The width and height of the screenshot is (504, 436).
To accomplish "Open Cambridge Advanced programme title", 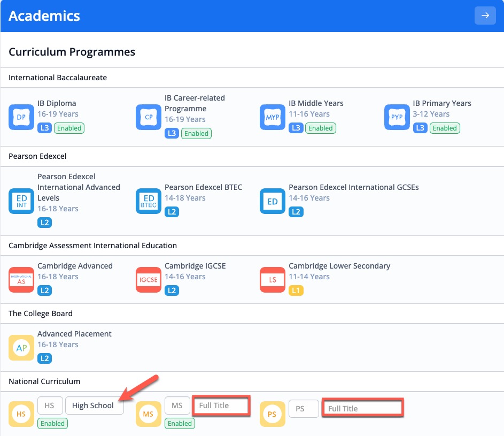I will (75, 266).
